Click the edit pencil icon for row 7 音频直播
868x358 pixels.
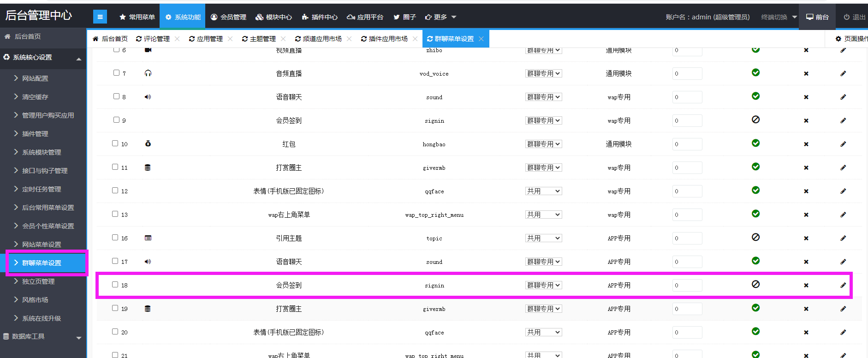[x=843, y=73]
